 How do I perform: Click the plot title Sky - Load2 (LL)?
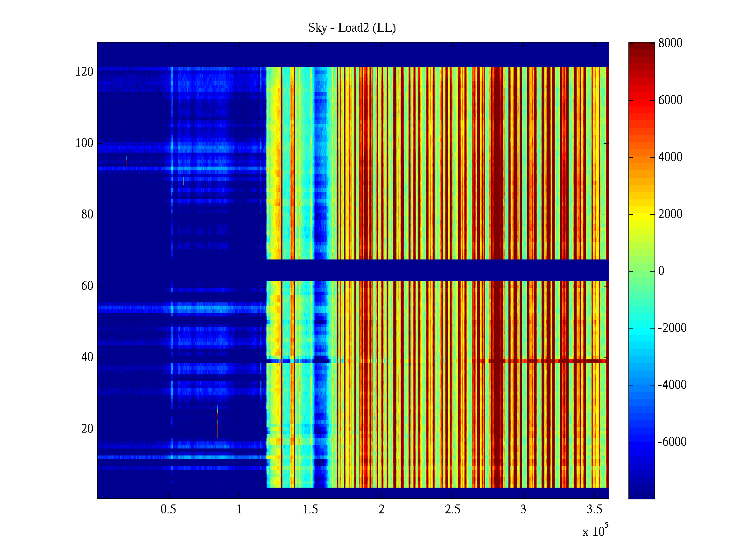[352, 28]
